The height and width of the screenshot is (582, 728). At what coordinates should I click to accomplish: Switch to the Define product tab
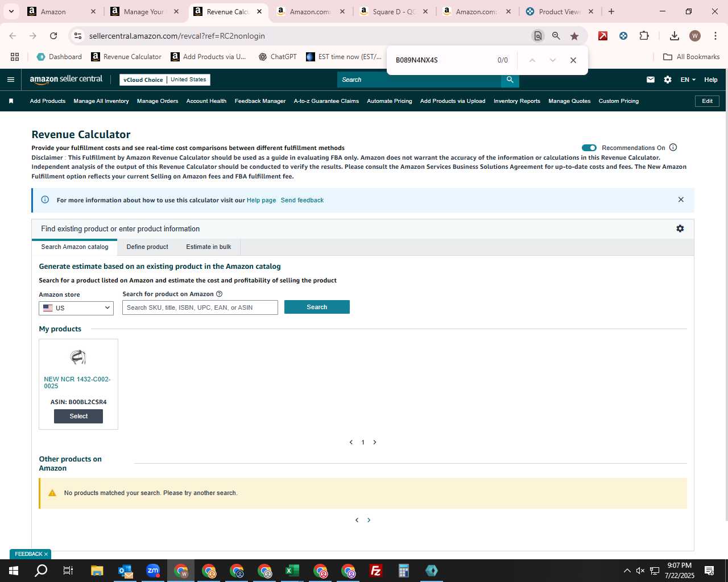147,247
